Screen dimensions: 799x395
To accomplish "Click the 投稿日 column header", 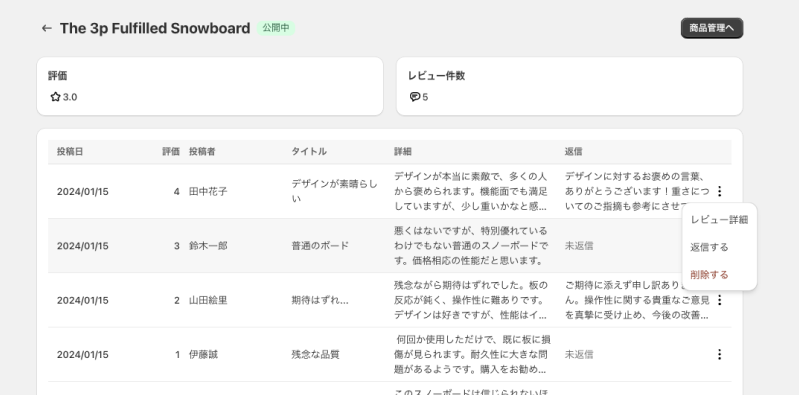I will [x=70, y=151].
